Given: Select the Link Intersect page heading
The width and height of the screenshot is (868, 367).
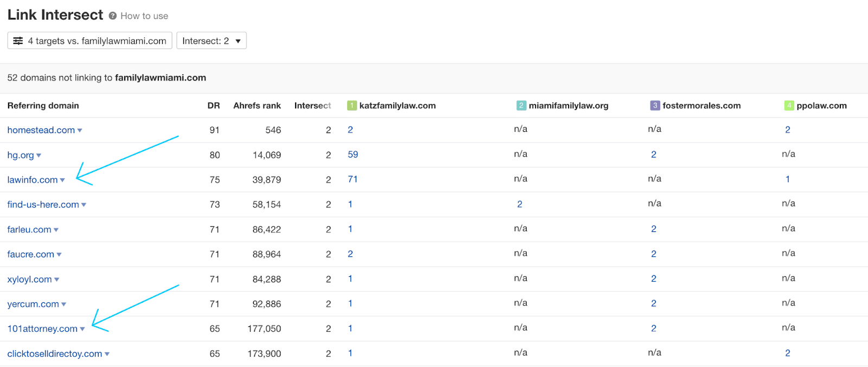Looking at the screenshot, I should coord(55,15).
